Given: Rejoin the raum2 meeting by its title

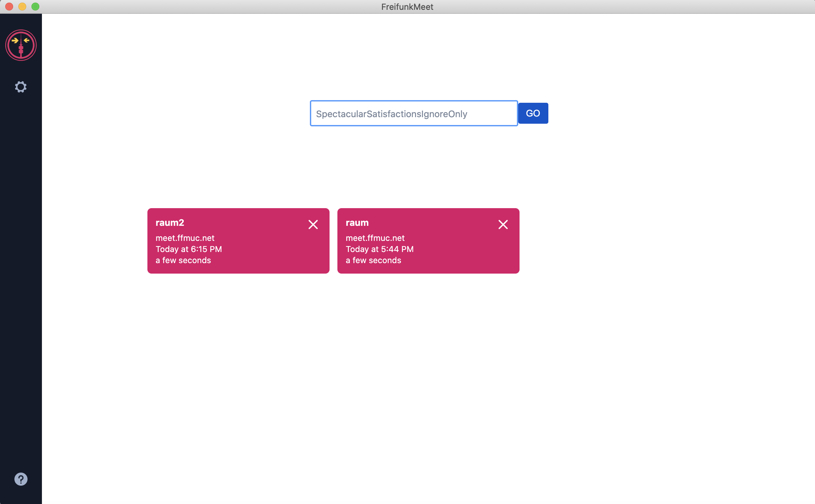Looking at the screenshot, I should click(x=170, y=223).
